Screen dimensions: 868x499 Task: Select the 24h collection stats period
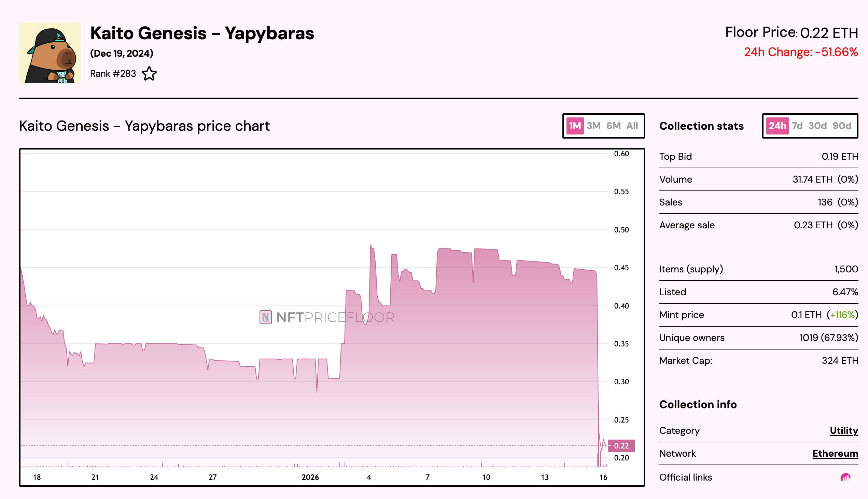[777, 126]
